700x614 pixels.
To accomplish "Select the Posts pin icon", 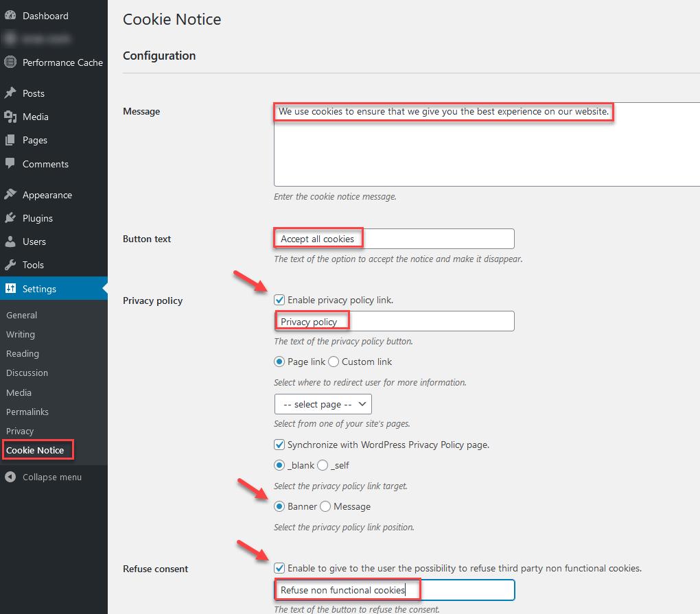I will [10, 93].
